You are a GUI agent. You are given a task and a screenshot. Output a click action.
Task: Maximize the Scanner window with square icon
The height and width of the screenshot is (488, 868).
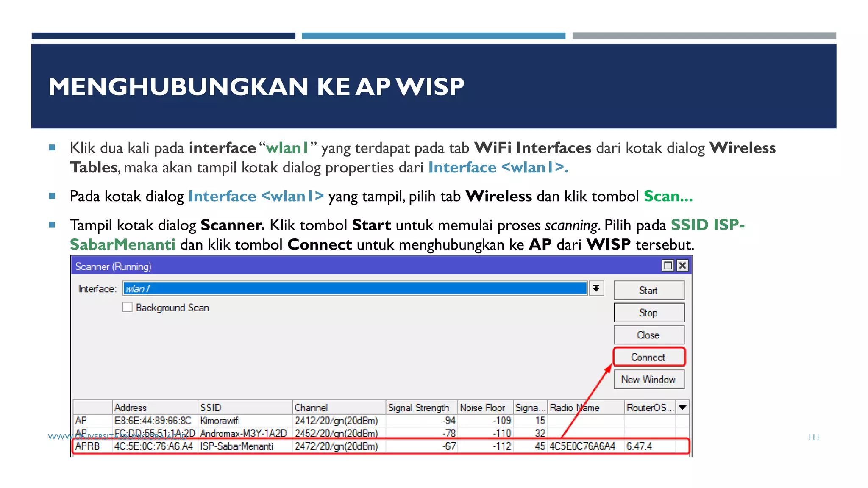668,266
